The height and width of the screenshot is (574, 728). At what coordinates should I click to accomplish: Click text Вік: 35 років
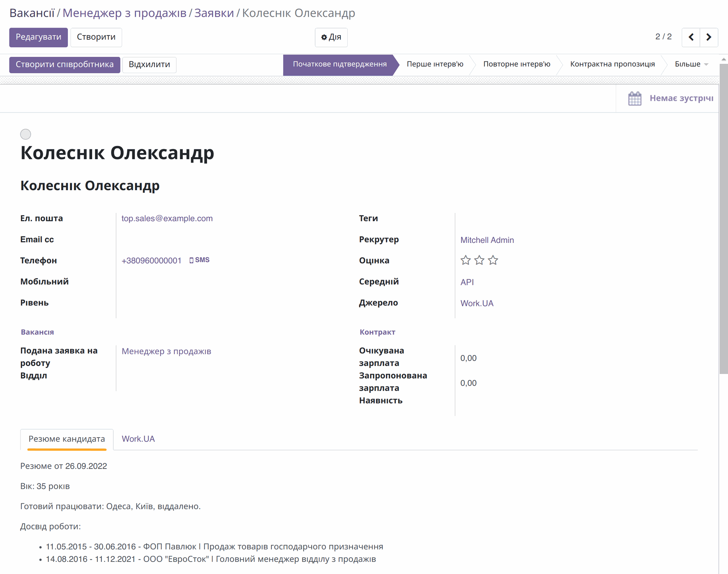pyautogui.click(x=45, y=486)
